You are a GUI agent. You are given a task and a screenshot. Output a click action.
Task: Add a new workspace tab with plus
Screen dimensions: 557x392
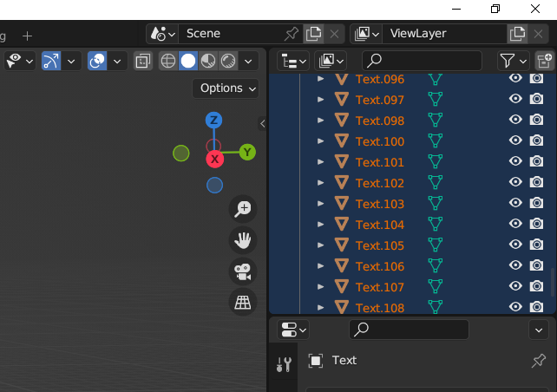(x=28, y=36)
